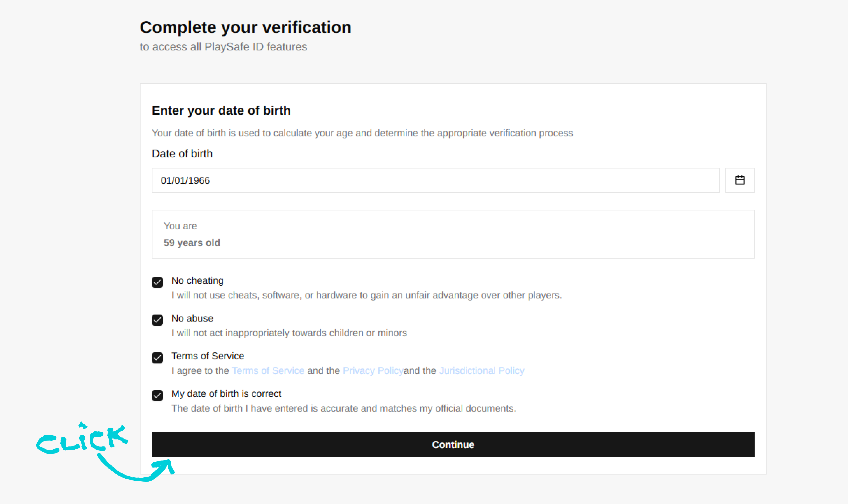Uncheck the No cheating checkbox
Image resolution: width=848 pixels, height=504 pixels.
coord(157,282)
